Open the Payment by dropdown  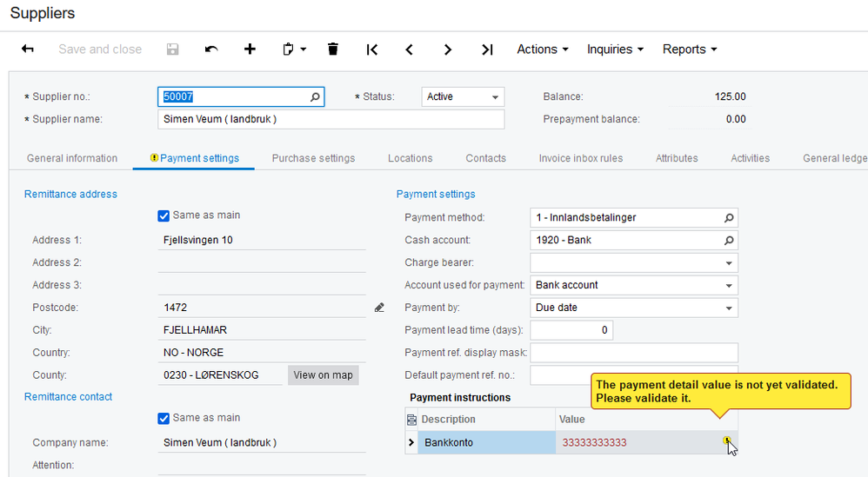tap(729, 308)
